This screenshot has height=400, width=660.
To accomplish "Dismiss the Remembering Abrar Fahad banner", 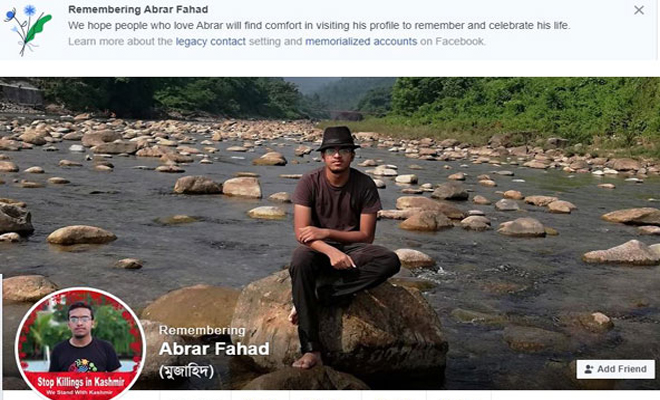I will click(x=639, y=10).
